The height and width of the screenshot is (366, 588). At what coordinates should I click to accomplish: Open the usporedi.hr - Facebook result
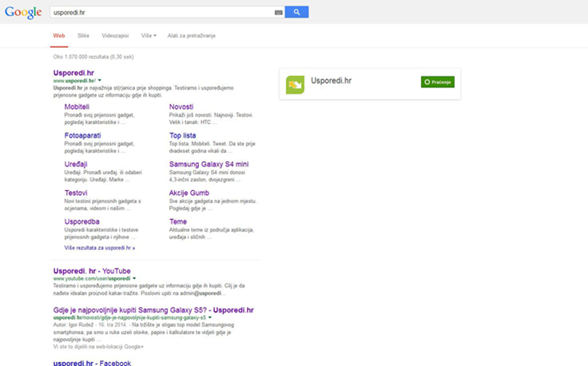coord(92,363)
